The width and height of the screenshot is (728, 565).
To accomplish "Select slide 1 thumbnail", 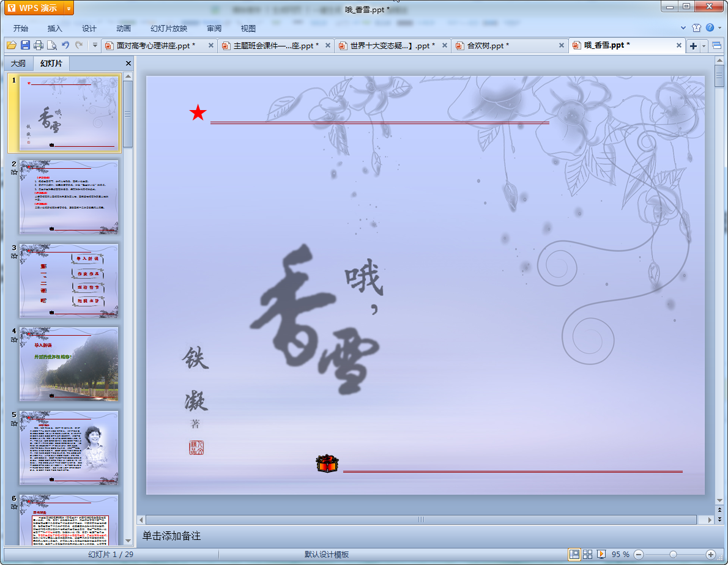I will pyautogui.click(x=69, y=113).
